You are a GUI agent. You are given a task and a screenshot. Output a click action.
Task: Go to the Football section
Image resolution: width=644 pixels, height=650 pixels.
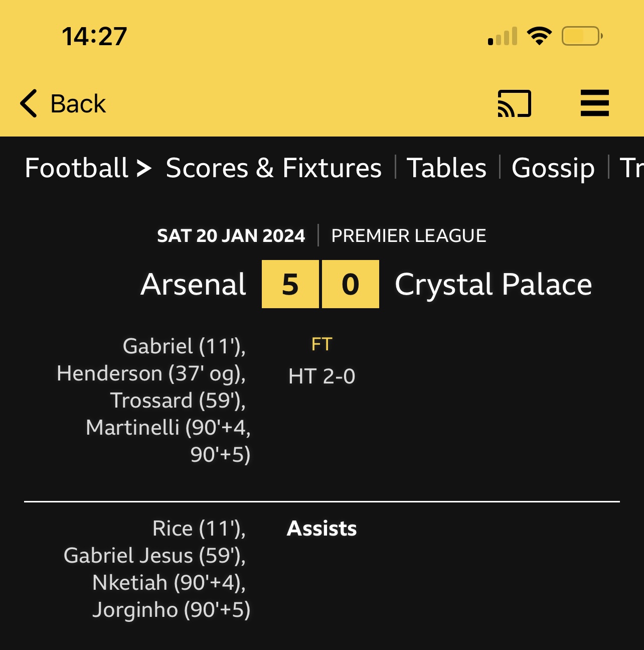pyautogui.click(x=77, y=168)
